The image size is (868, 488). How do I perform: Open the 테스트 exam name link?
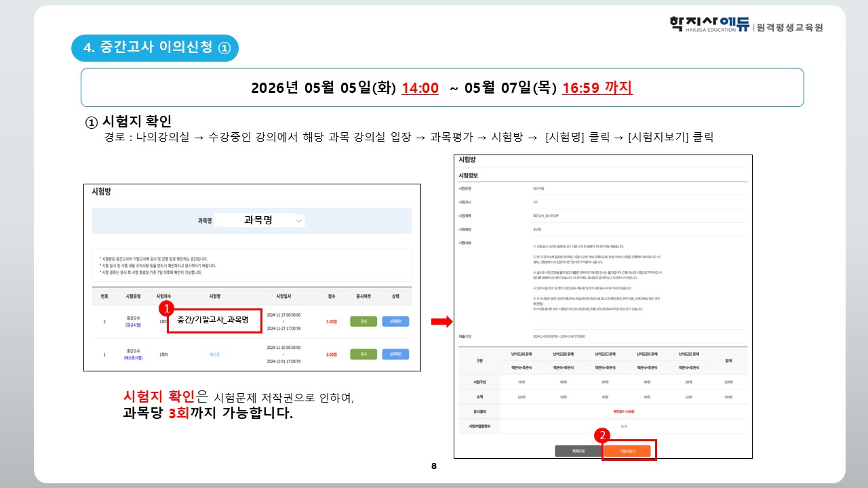pyautogui.click(x=215, y=354)
